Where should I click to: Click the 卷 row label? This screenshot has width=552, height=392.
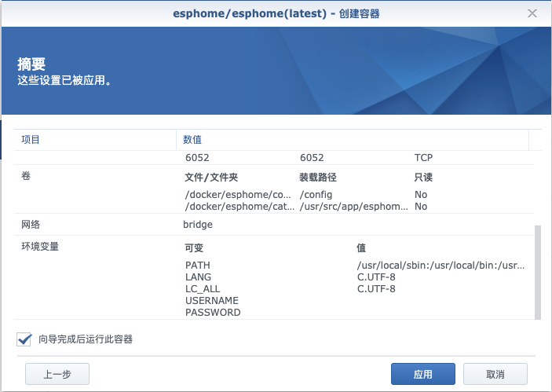click(26, 176)
